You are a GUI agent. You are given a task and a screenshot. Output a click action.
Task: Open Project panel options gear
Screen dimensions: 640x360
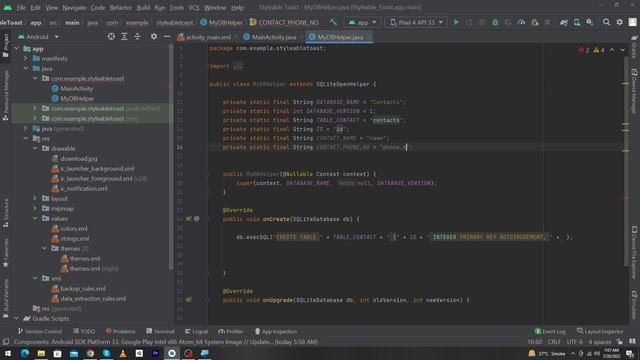pos(154,36)
